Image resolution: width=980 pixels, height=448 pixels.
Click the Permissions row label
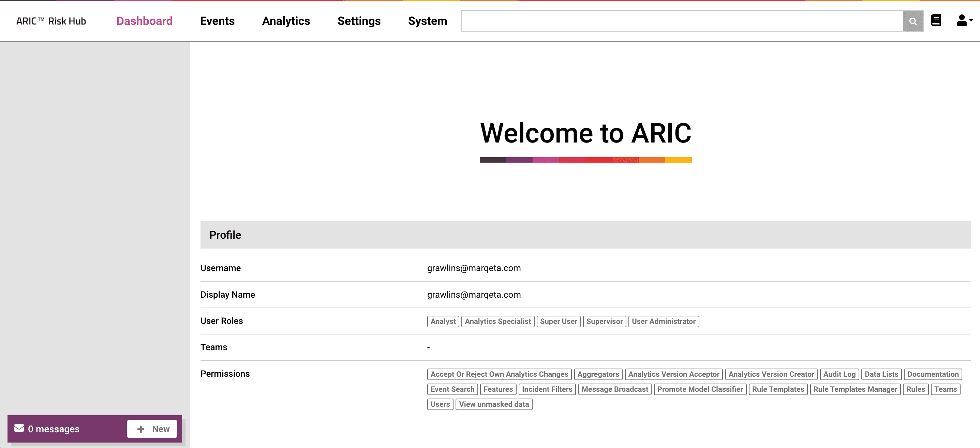[225, 374]
